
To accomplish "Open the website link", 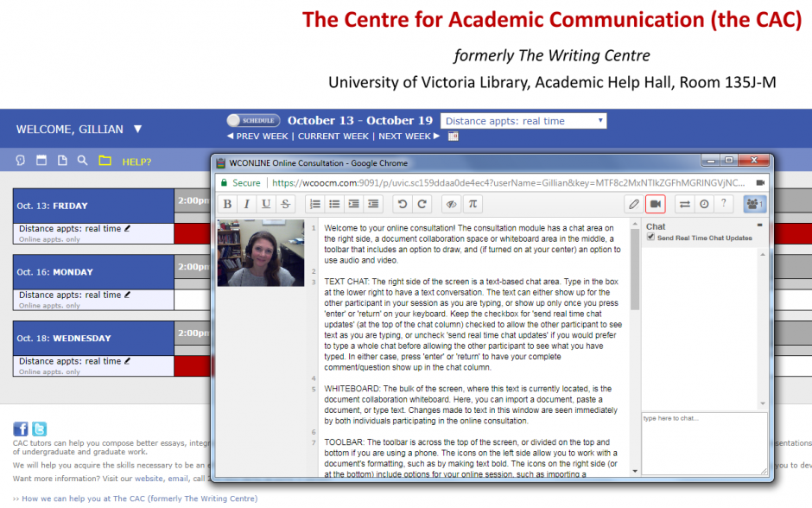I will point(148,478).
